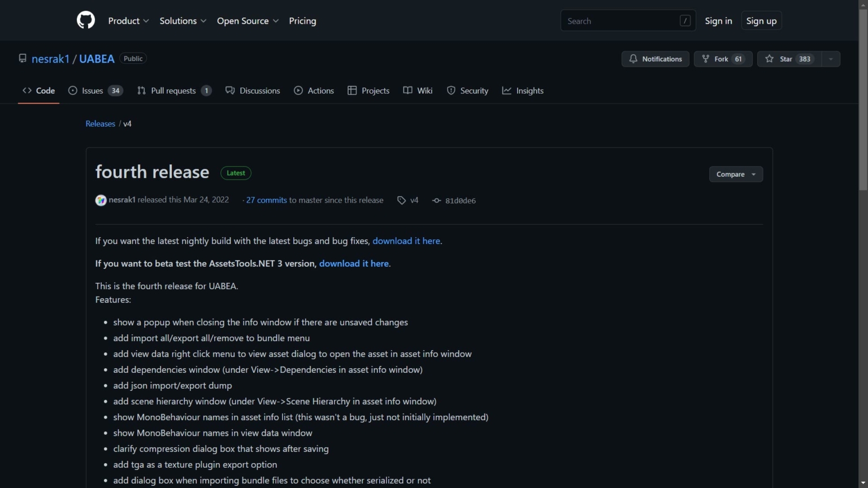Viewport: 868px width, 488px height.
Task: Expand the Open Source menu
Action: click(248, 21)
